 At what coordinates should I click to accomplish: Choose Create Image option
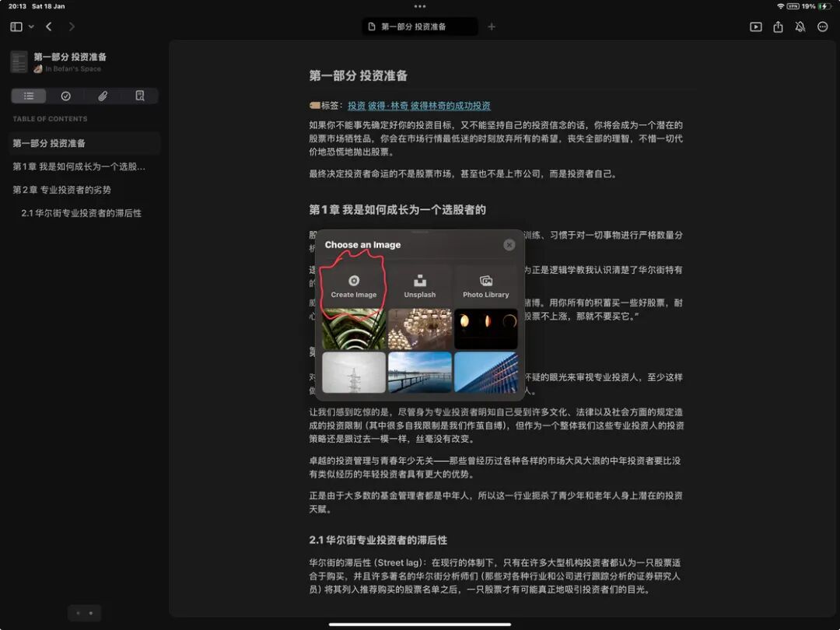point(354,286)
